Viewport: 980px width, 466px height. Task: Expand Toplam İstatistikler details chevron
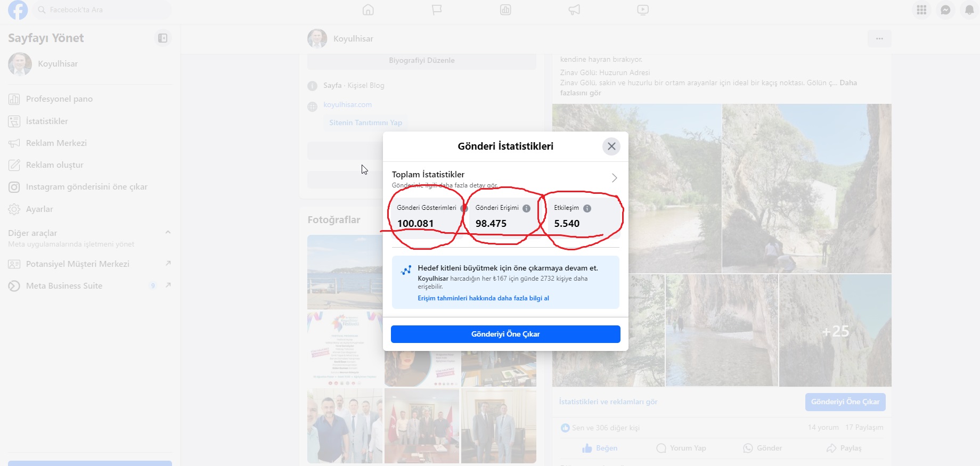coord(614,178)
